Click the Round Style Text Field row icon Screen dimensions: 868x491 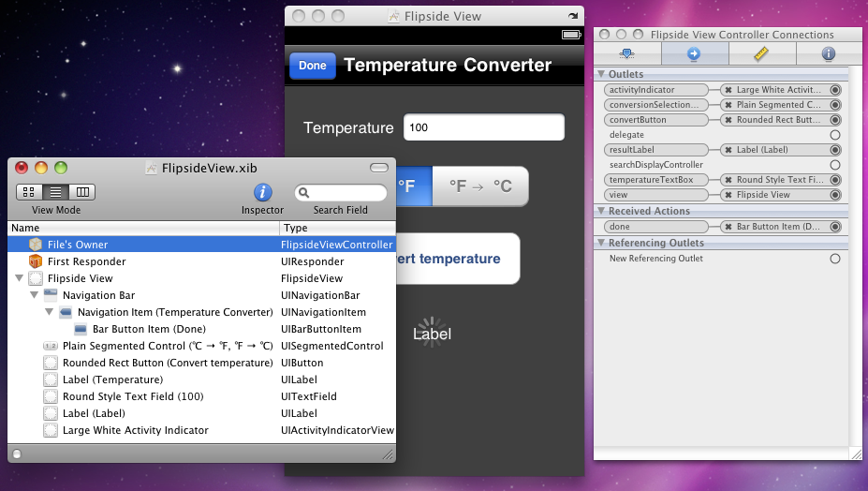(51, 396)
